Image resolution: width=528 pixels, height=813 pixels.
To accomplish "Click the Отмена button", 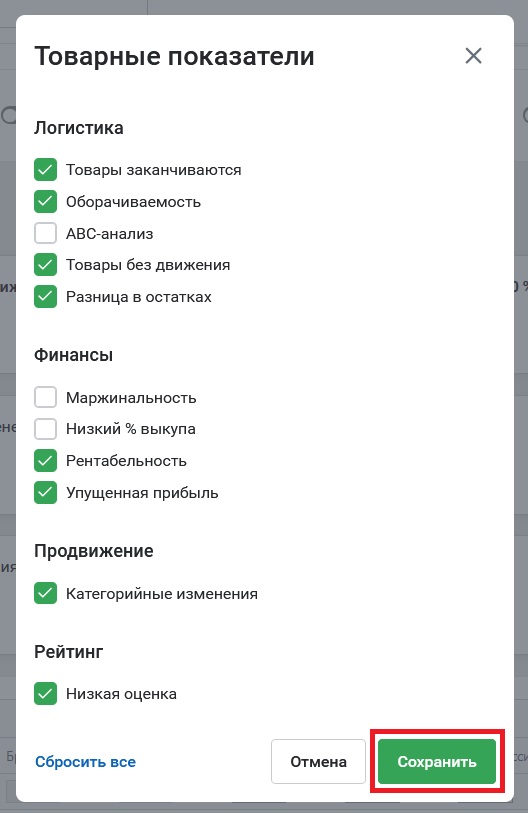I will [x=318, y=762].
